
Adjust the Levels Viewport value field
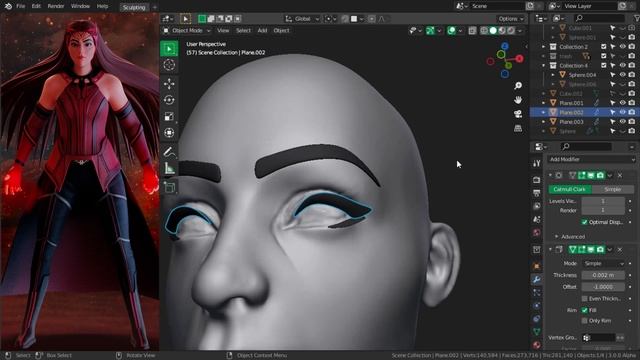603,201
